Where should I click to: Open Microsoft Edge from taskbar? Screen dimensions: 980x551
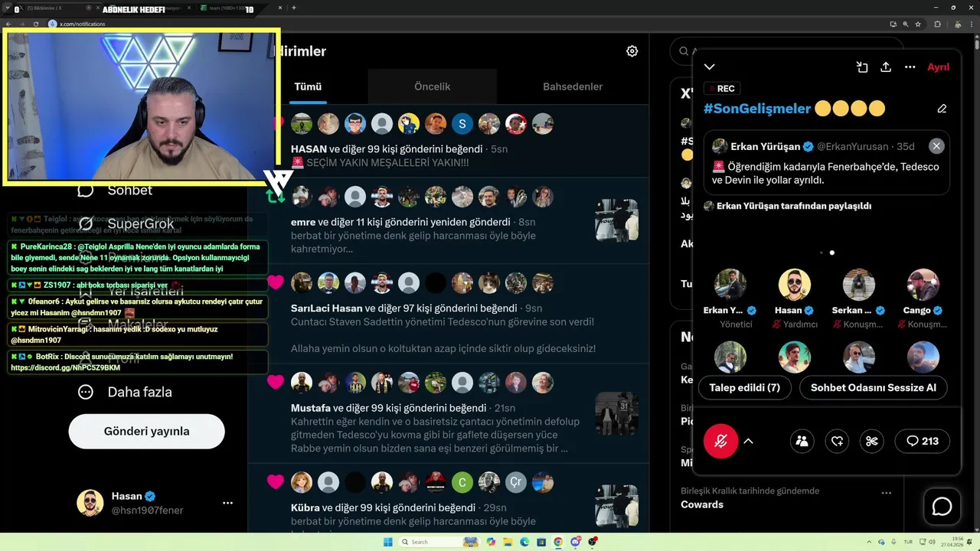click(524, 542)
